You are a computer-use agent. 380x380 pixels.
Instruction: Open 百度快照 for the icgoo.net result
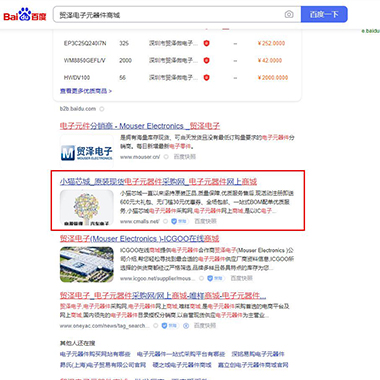pos(242,278)
